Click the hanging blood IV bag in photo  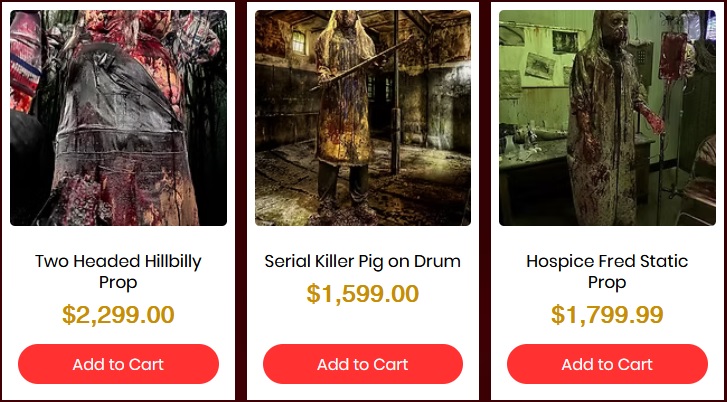coord(672,55)
